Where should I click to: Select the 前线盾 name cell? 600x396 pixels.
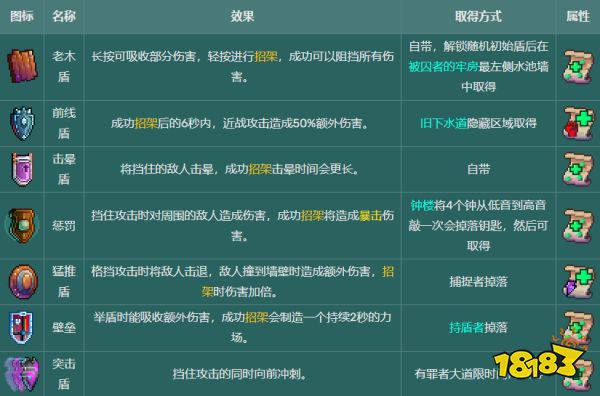(x=64, y=123)
